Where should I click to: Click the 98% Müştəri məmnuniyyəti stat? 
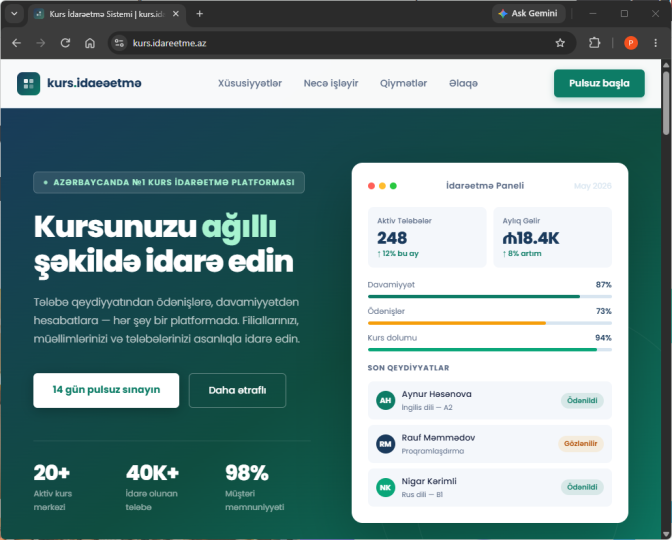click(255, 487)
